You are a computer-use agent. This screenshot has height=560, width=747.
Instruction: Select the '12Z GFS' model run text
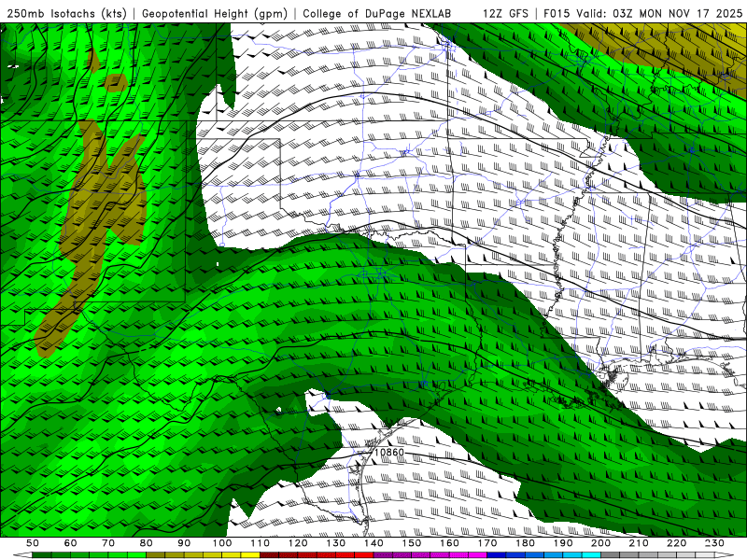tap(505, 13)
